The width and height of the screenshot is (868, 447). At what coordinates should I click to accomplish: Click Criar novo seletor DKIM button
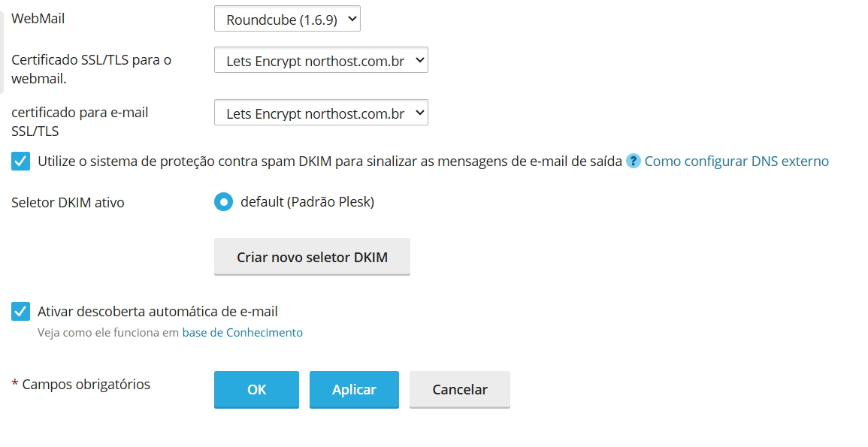pyautogui.click(x=312, y=257)
